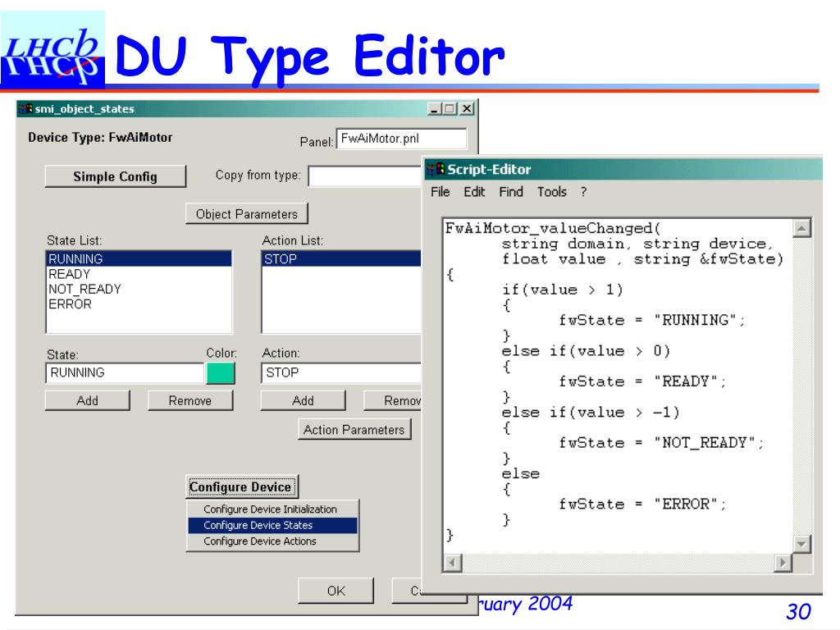Maximize the smi_object_states window
840x630 pixels.
click(450, 109)
